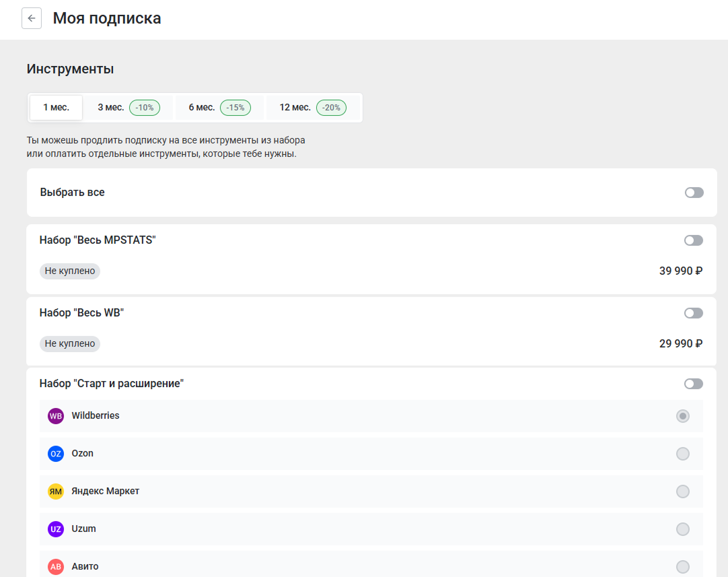Toggle the Набор "Старт и расширение" switch
728x577 pixels.
pos(694,384)
